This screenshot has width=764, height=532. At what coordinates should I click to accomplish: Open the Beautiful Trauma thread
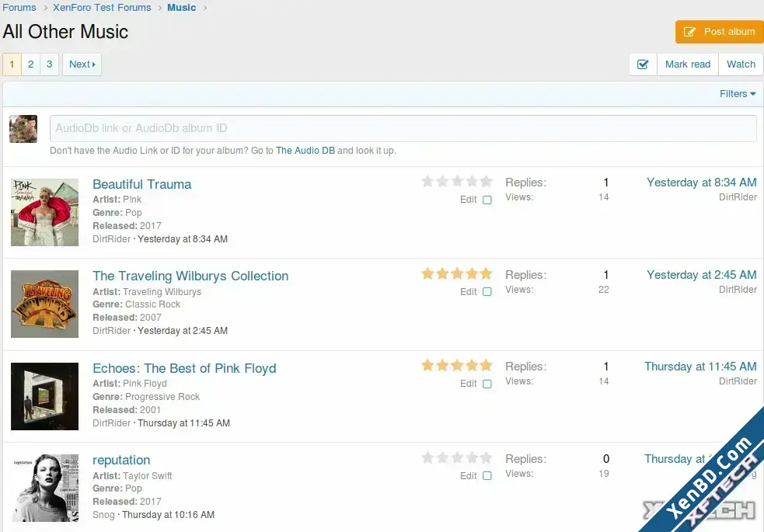[141, 185]
